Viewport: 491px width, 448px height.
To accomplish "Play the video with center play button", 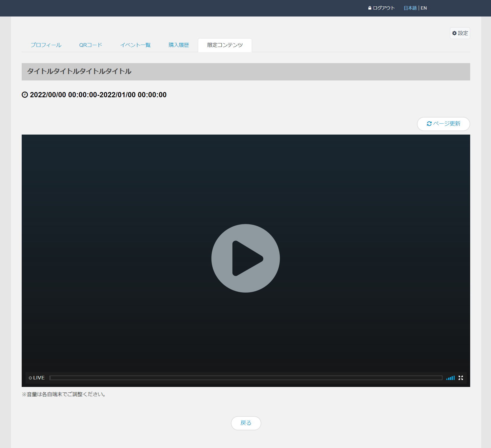I will pyautogui.click(x=246, y=258).
